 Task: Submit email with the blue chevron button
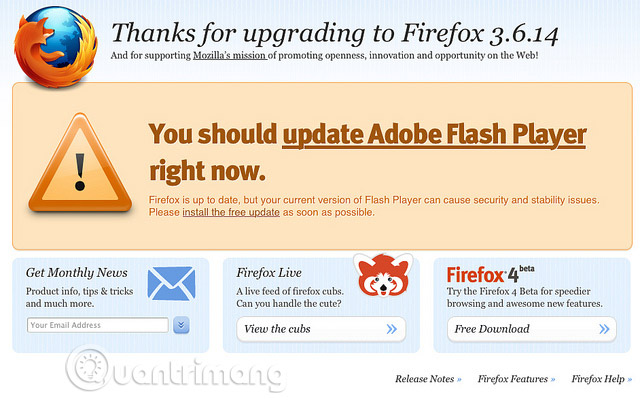181,325
